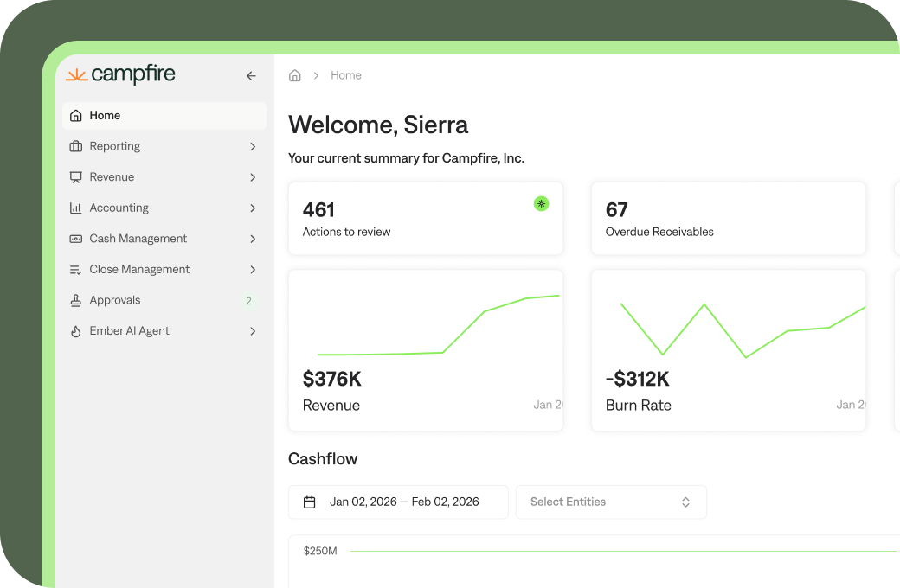This screenshot has height=588, width=900.
Task: Open the -$312K Burn Rate card
Action: pyautogui.click(x=729, y=350)
